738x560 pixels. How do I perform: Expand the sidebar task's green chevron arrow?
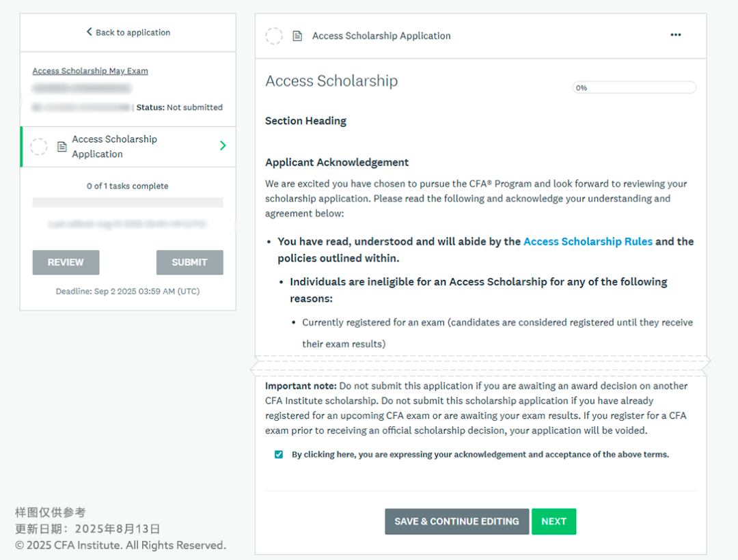223,146
